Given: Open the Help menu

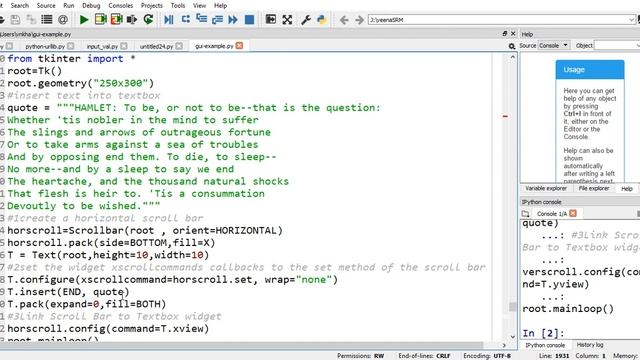Looking at the screenshot, I should [220, 6].
